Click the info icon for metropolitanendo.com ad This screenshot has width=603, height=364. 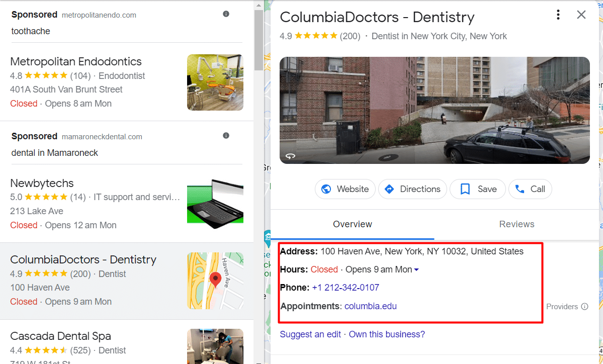point(226,14)
